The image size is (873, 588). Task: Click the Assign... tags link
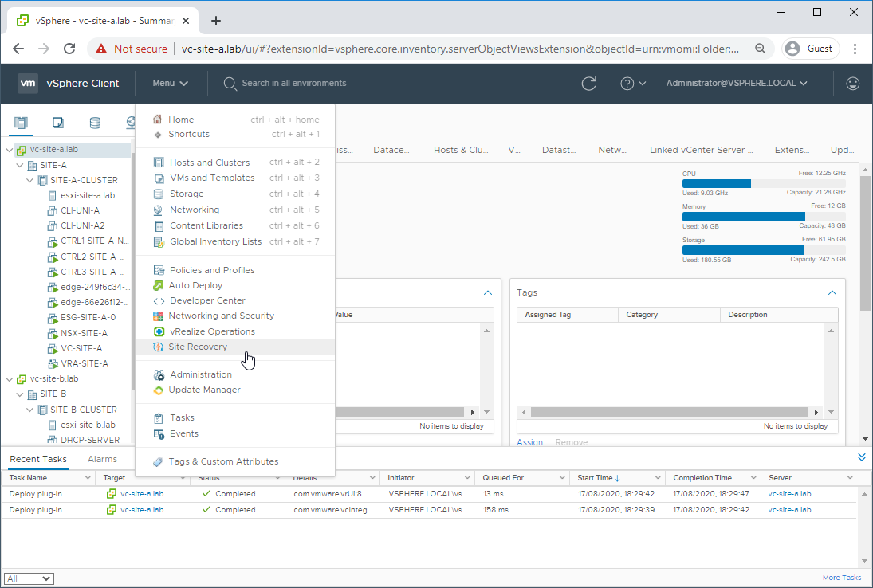pos(533,442)
